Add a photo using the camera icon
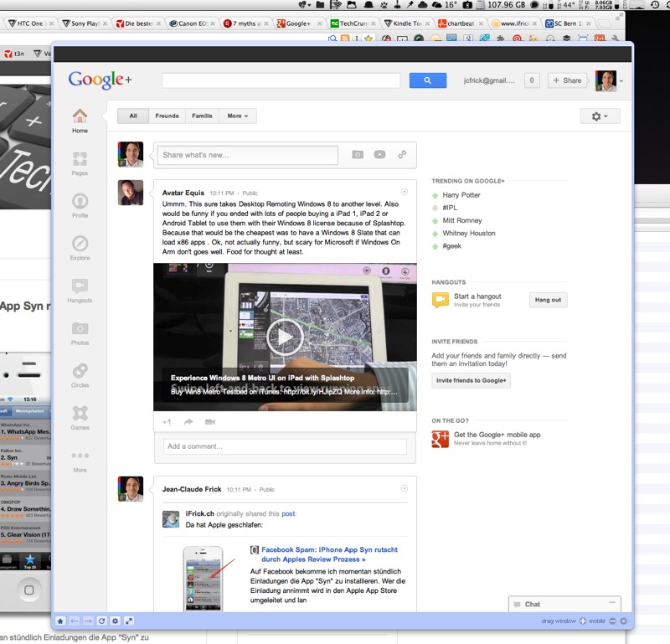 point(358,155)
